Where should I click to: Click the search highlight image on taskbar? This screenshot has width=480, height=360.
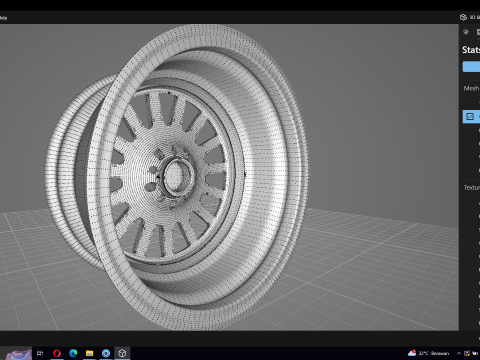(19, 354)
